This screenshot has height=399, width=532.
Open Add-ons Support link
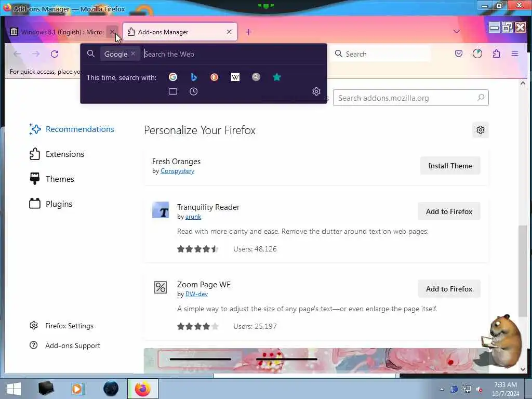(x=65, y=345)
